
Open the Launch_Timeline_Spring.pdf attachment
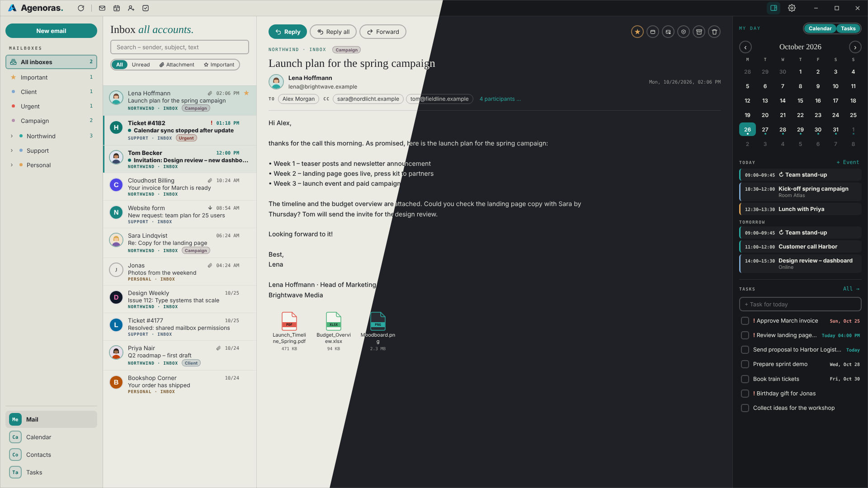(x=289, y=331)
